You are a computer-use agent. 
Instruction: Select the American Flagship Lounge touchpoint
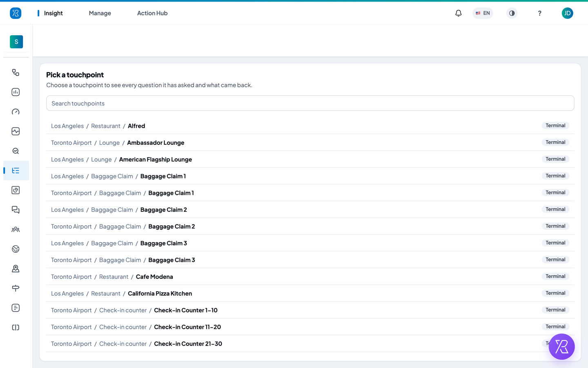(x=310, y=159)
